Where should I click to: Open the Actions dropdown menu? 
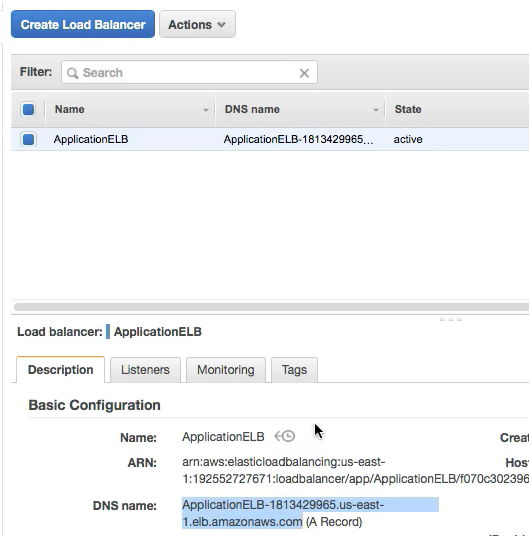click(x=197, y=24)
